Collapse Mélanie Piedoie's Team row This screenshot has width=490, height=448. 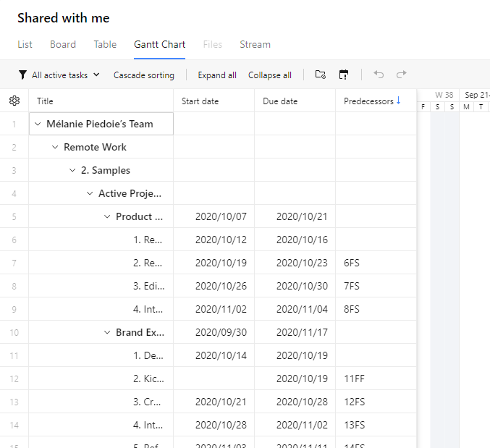click(x=38, y=124)
